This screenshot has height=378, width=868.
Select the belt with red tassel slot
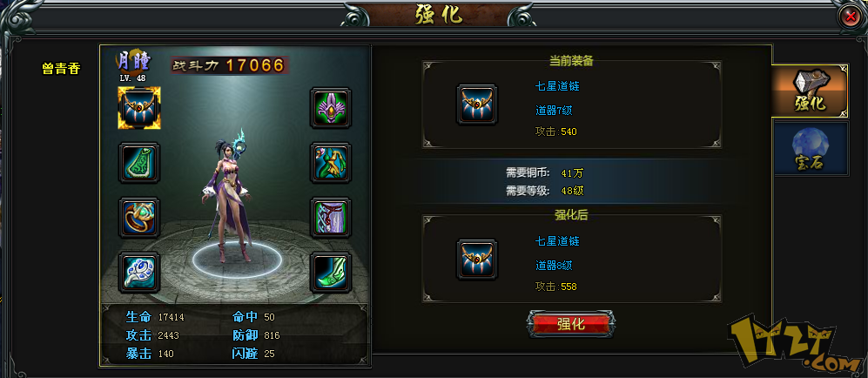point(331,218)
